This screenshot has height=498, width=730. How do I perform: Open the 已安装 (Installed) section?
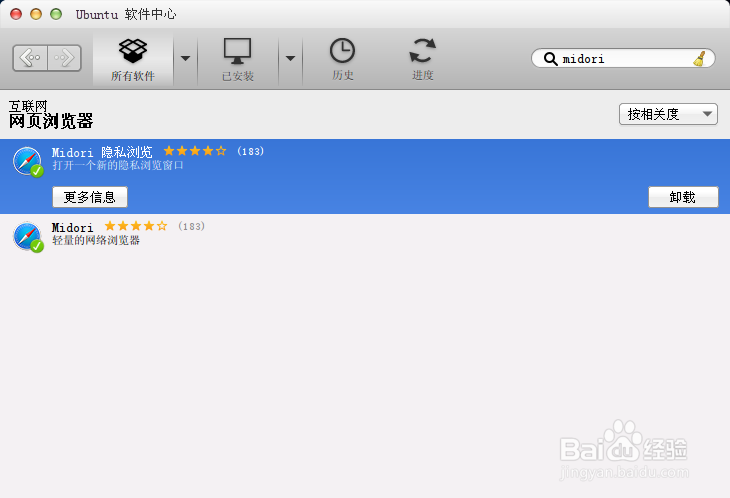[237, 60]
